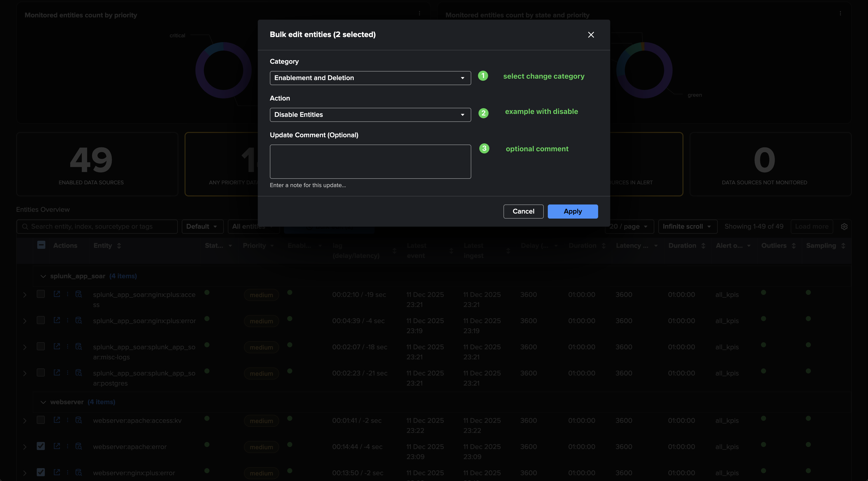Collapse the webserver group
This screenshot has width=868, height=481.
[43, 402]
